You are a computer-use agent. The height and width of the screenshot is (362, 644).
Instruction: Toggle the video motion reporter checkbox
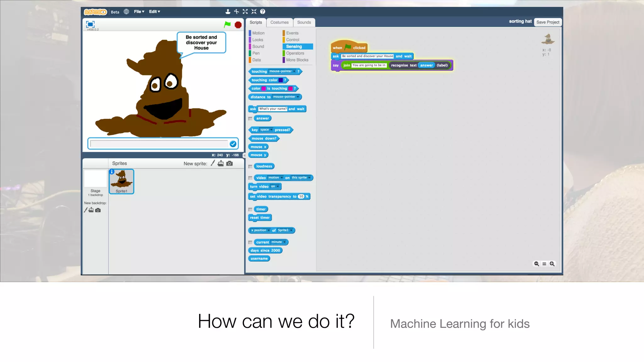tap(250, 178)
